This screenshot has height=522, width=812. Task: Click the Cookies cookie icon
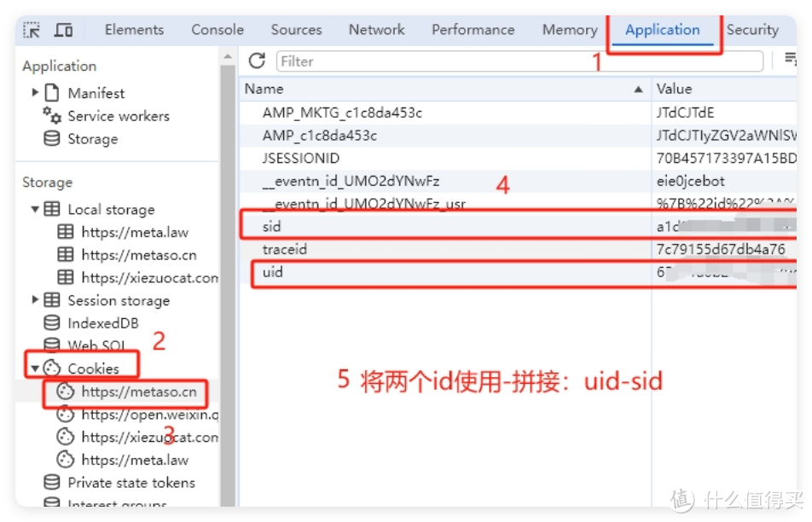click(x=52, y=368)
